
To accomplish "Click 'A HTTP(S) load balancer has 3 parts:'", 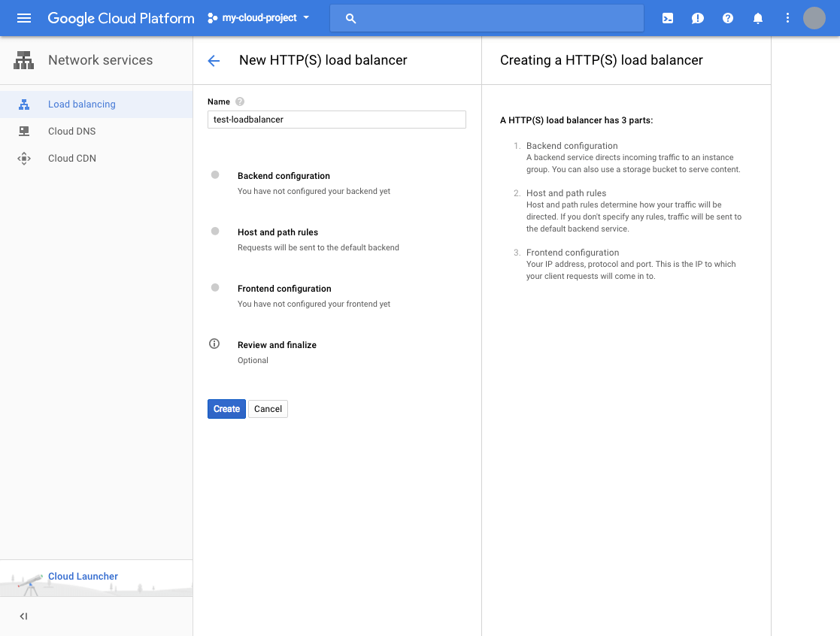I will click(x=577, y=120).
